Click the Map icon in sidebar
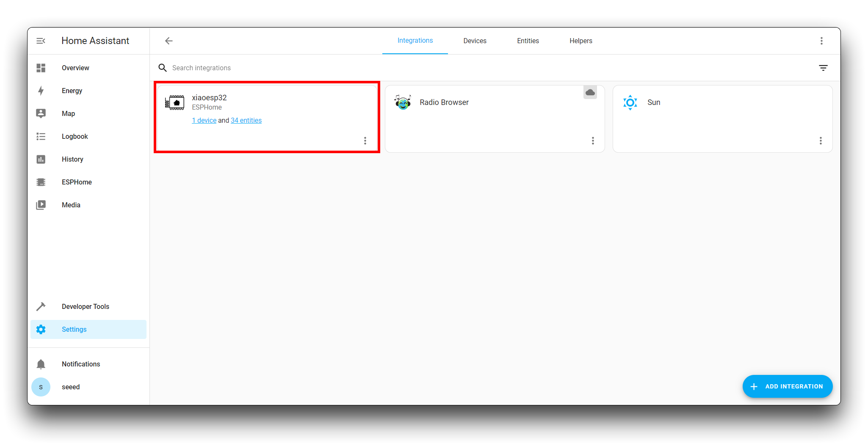Viewport: 868px width, 446px height. click(x=41, y=113)
